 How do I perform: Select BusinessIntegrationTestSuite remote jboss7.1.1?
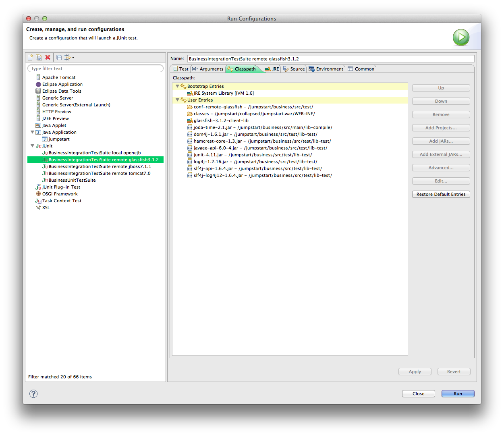97,166
